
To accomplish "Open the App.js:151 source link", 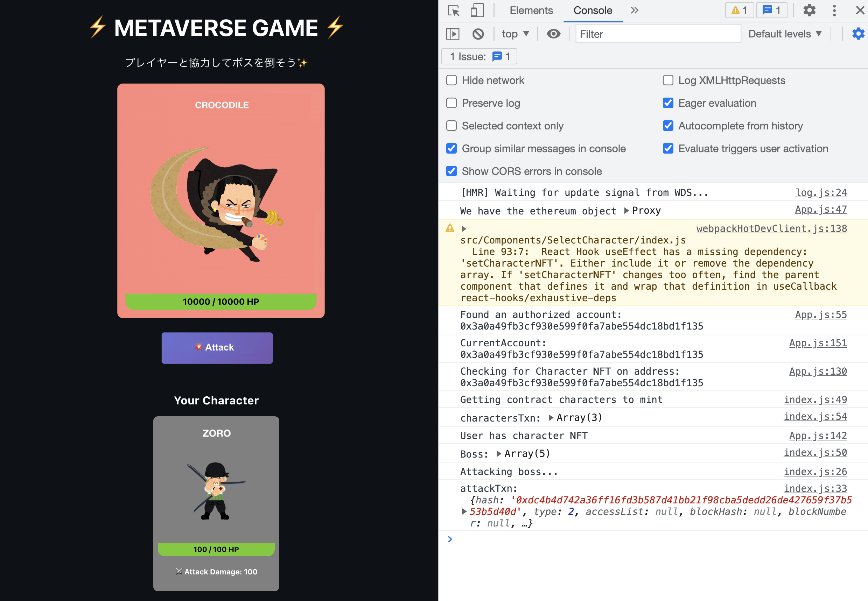I will click(x=818, y=343).
